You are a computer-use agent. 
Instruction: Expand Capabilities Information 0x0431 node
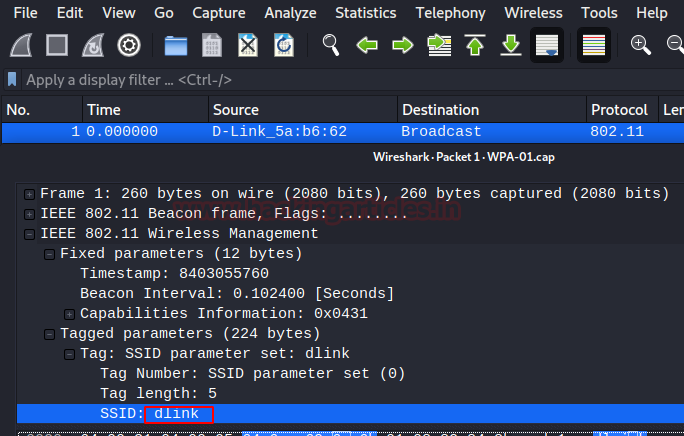[69, 314]
